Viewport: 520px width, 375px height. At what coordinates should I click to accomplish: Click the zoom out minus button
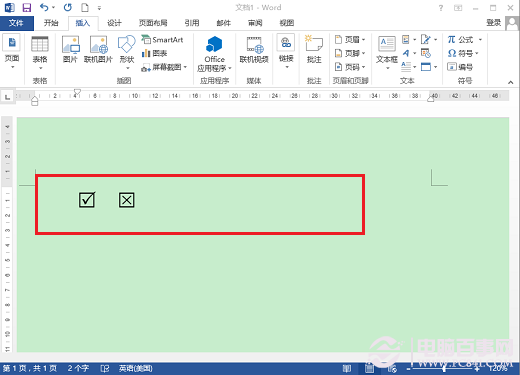409,369
